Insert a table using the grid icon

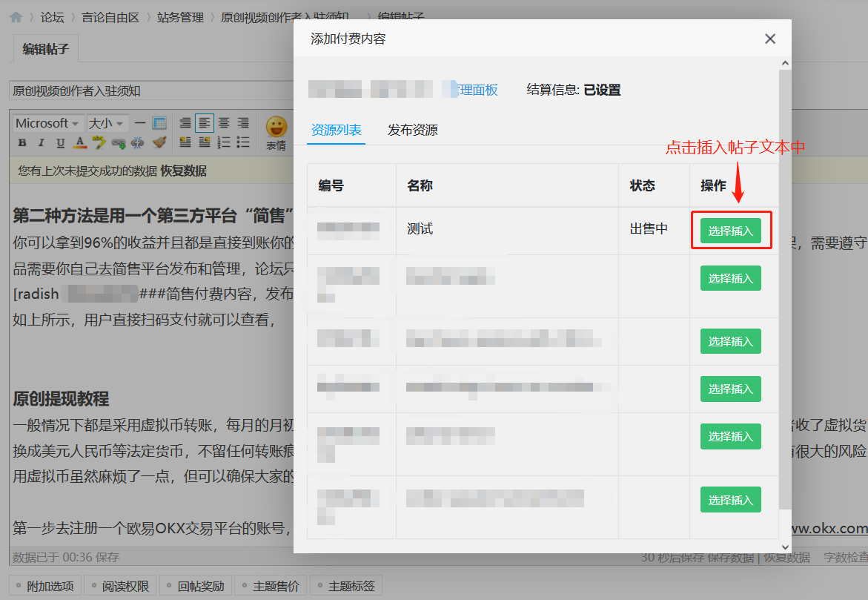tap(159, 123)
